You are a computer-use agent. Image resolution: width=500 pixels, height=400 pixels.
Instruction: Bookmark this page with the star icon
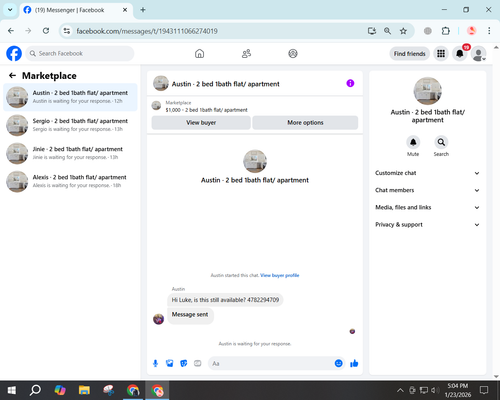pos(403,31)
